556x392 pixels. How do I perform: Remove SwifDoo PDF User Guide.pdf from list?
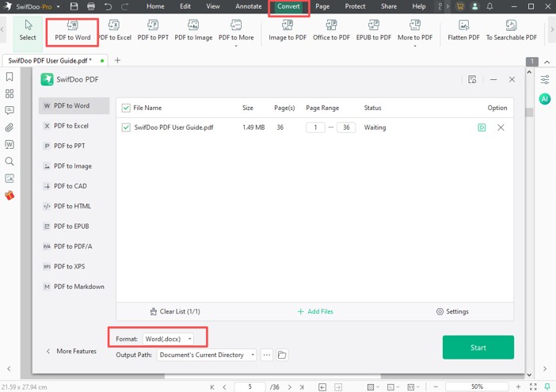click(x=501, y=127)
